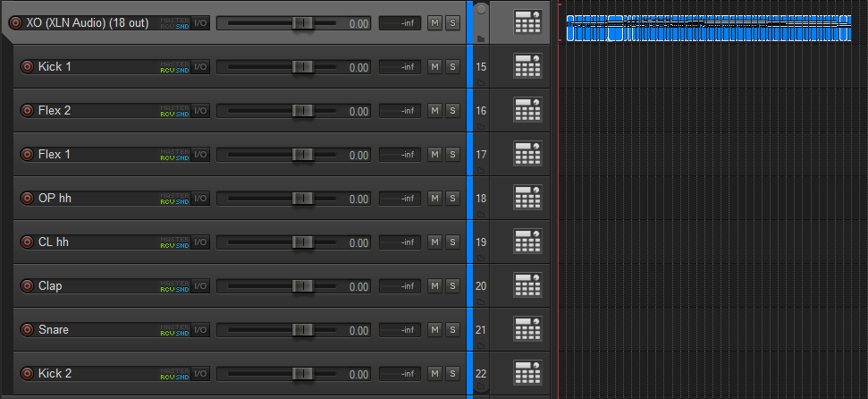This screenshot has width=868, height=399.
Task: Open I/O routing for Kick 2
Action: coord(200,374)
